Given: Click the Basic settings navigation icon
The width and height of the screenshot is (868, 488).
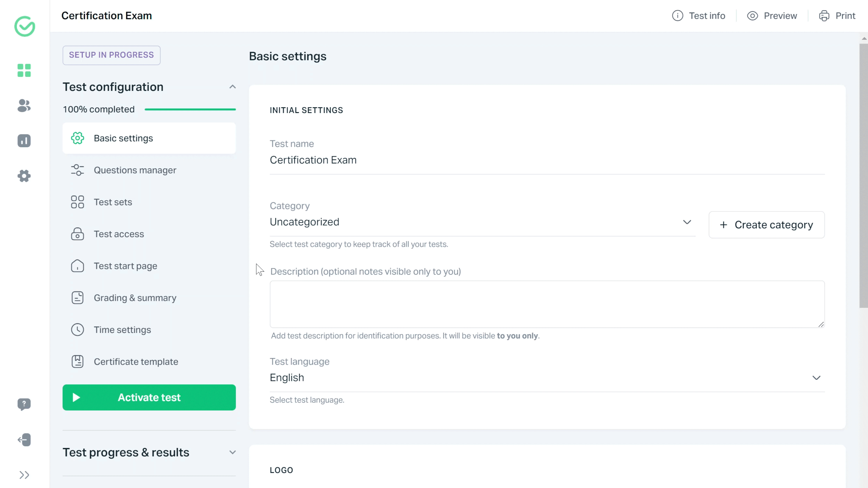Looking at the screenshot, I should coord(78,138).
